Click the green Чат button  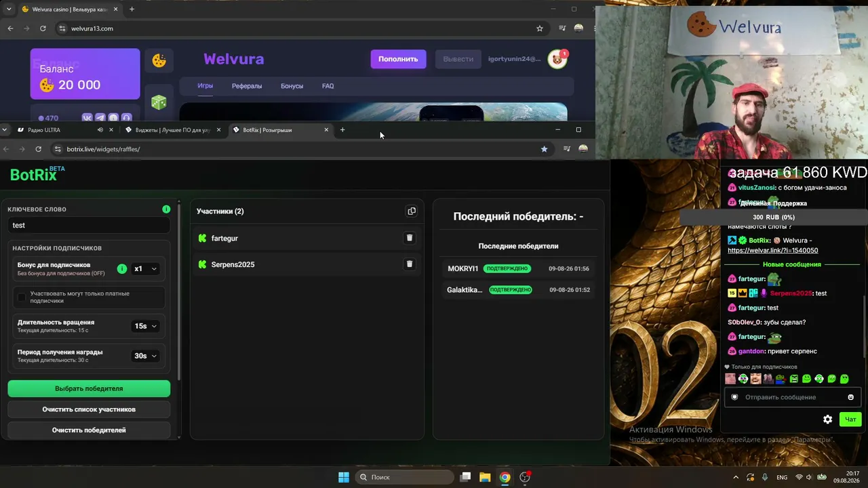point(850,420)
